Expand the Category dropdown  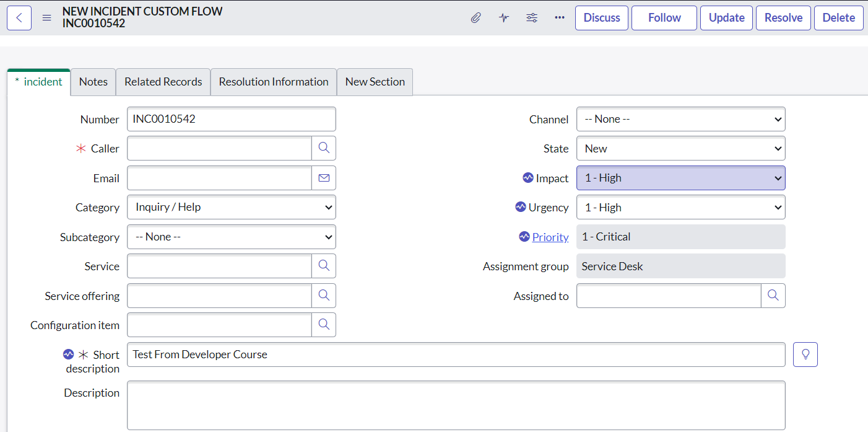point(232,207)
